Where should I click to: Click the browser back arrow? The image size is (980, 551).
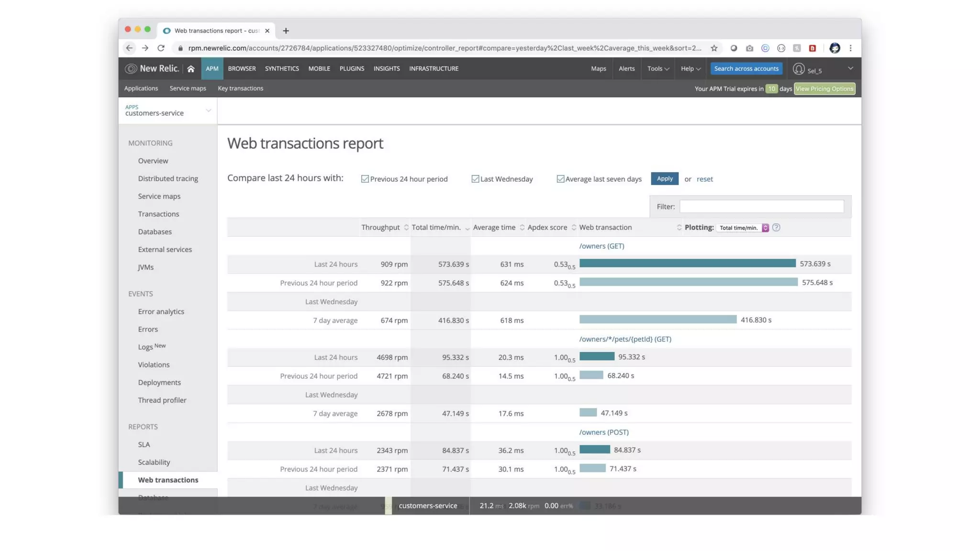129,48
